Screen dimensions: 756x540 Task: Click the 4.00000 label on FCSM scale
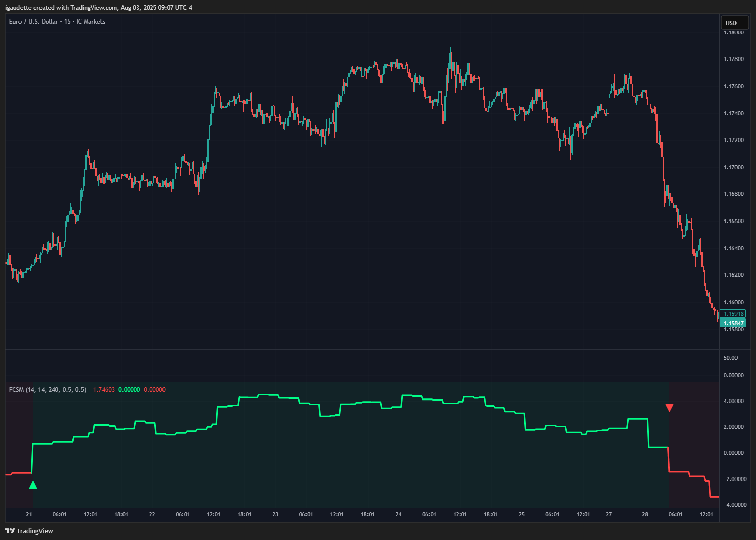point(733,401)
